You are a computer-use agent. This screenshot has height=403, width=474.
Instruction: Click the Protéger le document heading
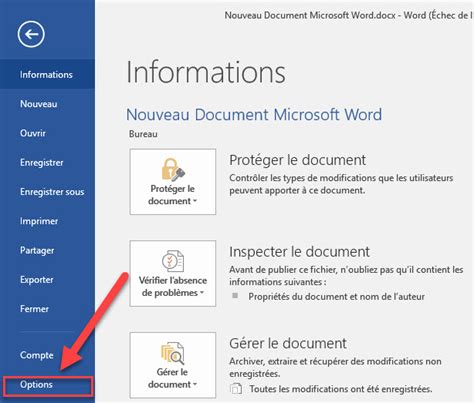pyautogui.click(x=297, y=160)
